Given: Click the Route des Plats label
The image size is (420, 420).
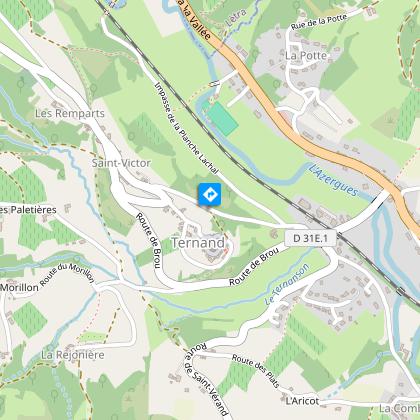Looking at the screenshot, I should (256, 371).
